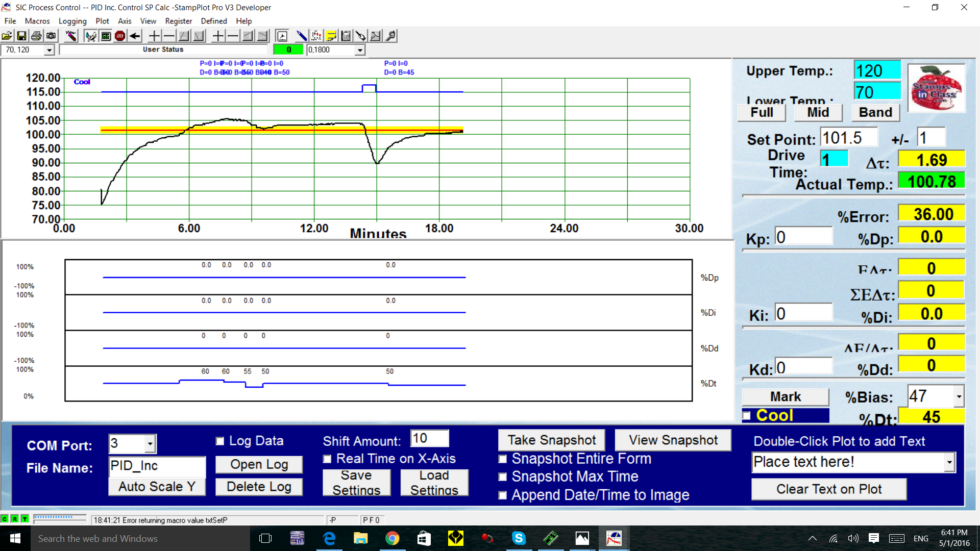Open the Macros menu
Image resolution: width=980 pixels, height=551 pixels.
point(37,21)
